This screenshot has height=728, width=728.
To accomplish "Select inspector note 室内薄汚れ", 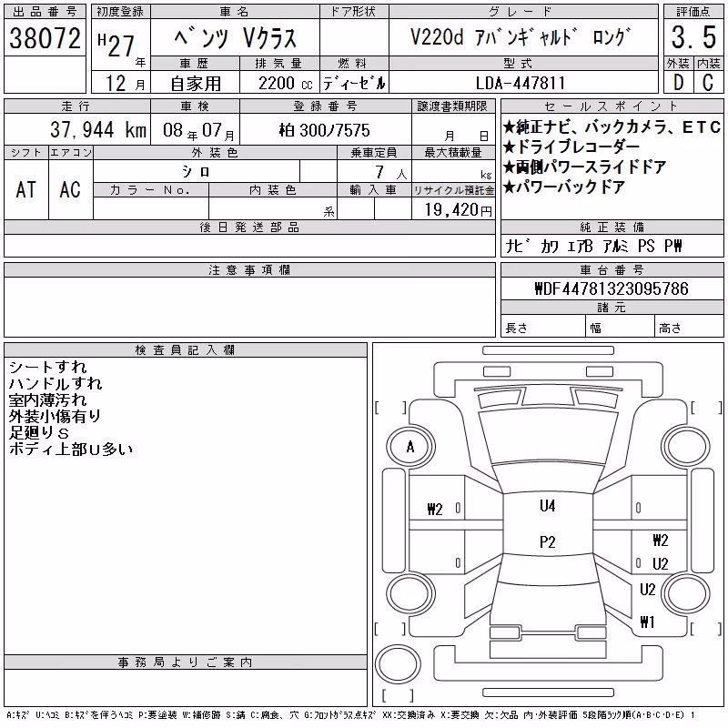I will (47, 399).
